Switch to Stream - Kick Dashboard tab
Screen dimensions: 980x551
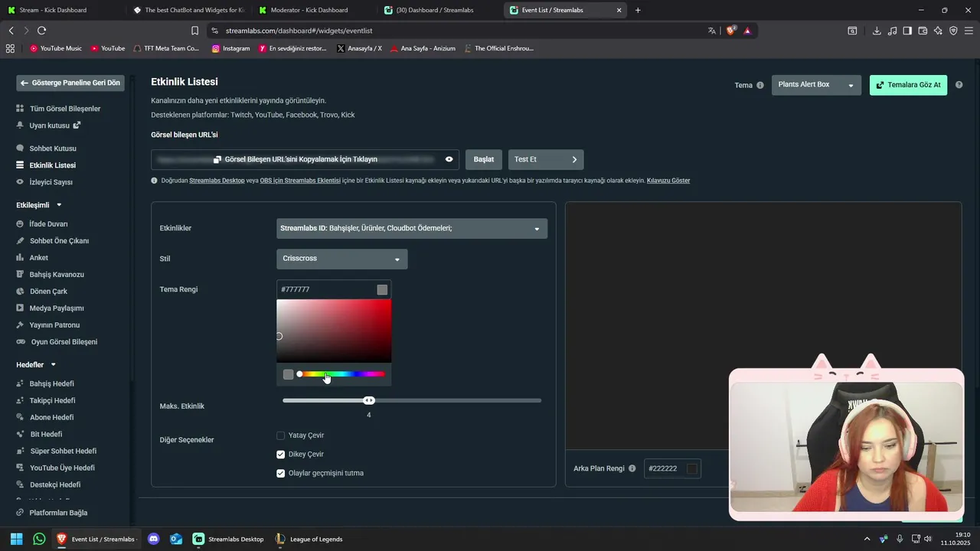point(61,10)
